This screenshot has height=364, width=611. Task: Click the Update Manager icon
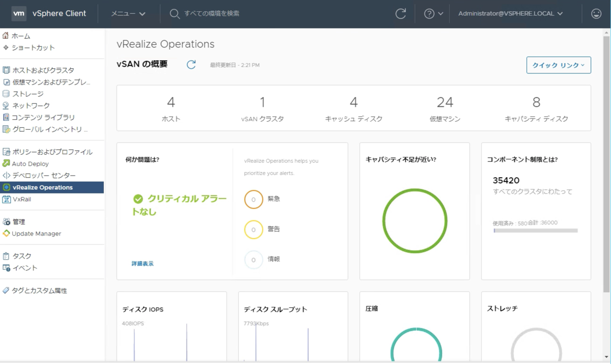[x=6, y=233]
